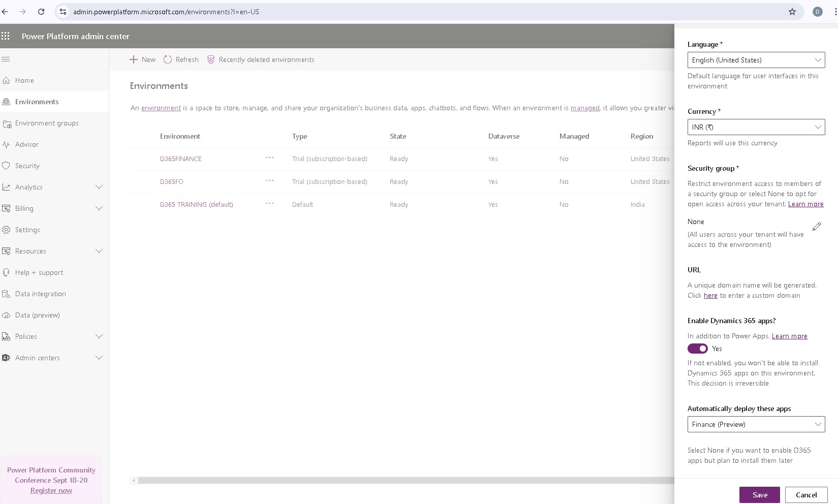Viewport: 838px width, 504px height.
Task: Open the Language dropdown
Action: [x=756, y=60]
